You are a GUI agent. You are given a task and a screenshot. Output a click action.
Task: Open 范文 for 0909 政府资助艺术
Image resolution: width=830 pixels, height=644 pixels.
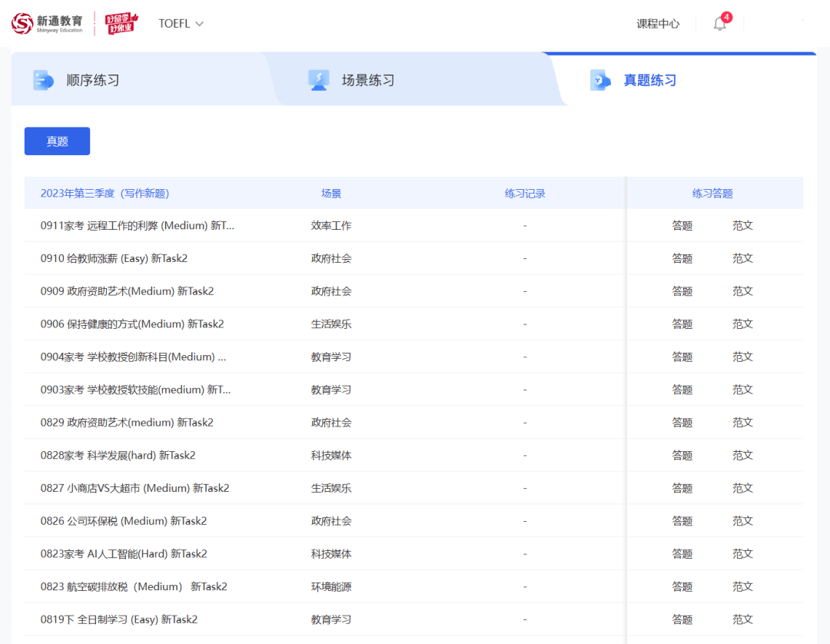coord(742,291)
